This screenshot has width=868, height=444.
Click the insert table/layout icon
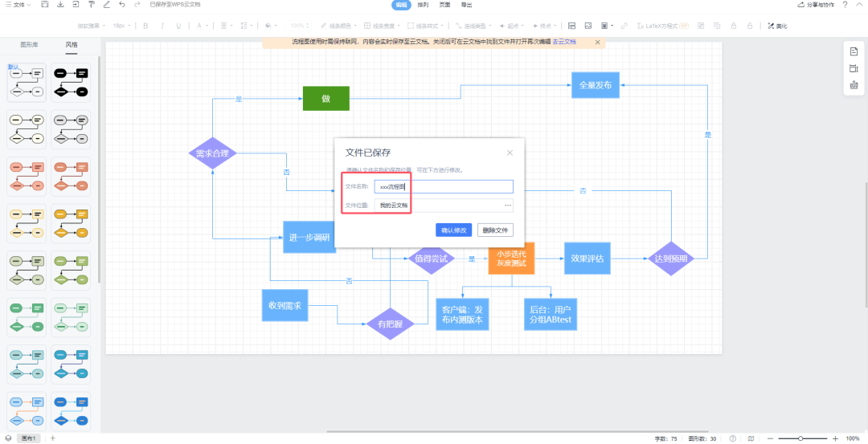coord(572,26)
